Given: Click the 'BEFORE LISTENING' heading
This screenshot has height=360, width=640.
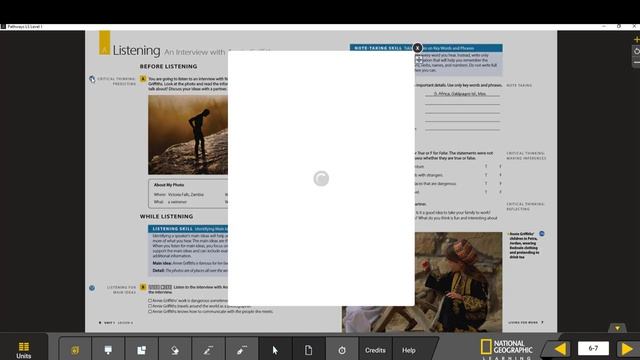Looking at the screenshot, I should (168, 66).
